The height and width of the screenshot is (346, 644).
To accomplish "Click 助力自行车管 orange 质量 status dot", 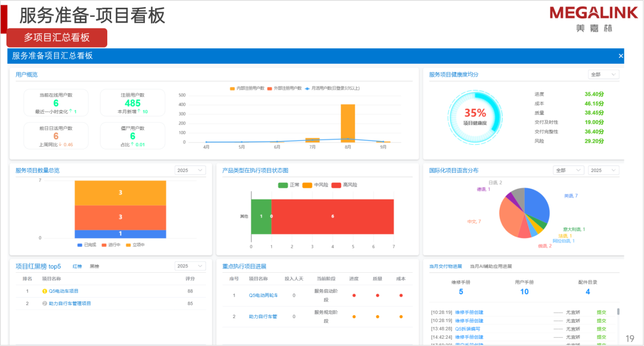I will click(377, 317).
